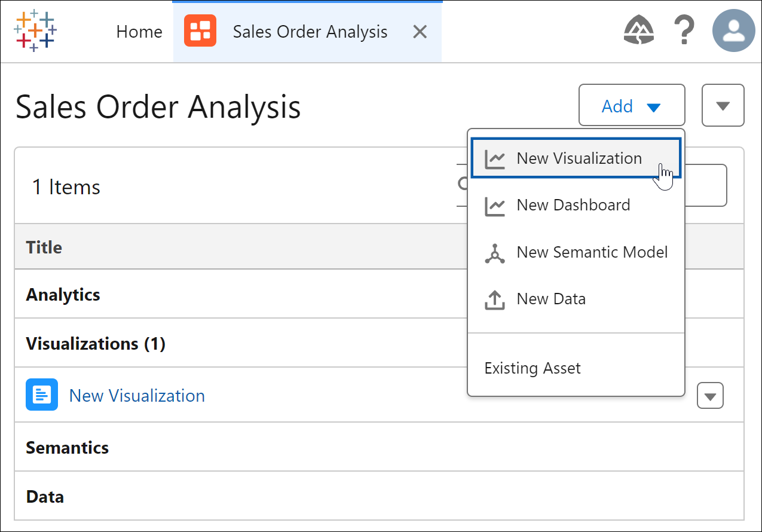Switch to the Home tab
762x532 pixels.
[139, 31]
